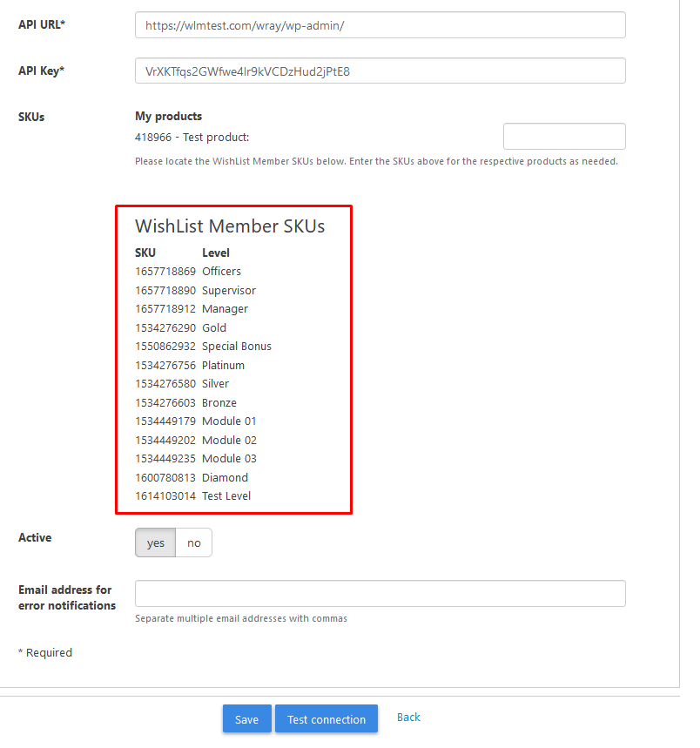Click the WishList Member SKUs heading
The height and width of the screenshot is (748, 700).
point(230,226)
